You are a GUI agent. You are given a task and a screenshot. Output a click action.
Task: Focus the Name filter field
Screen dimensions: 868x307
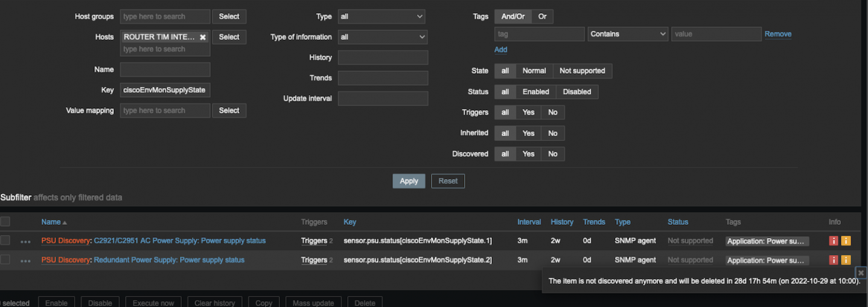pos(165,69)
